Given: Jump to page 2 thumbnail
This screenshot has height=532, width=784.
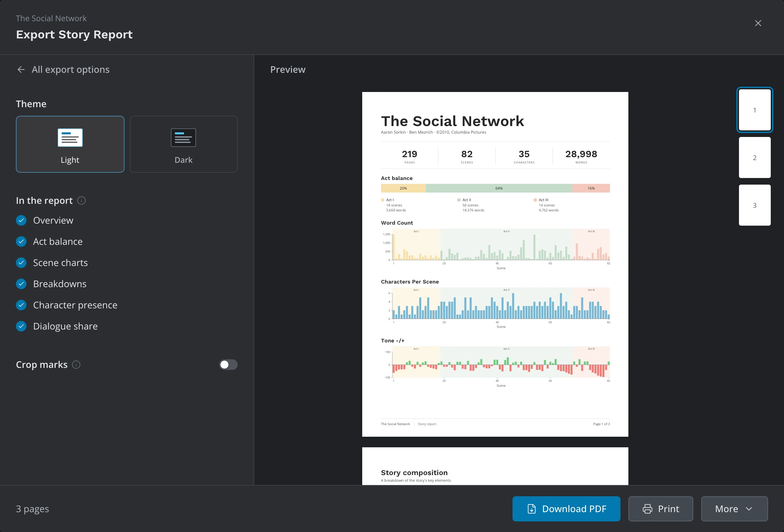Looking at the screenshot, I should (755, 157).
